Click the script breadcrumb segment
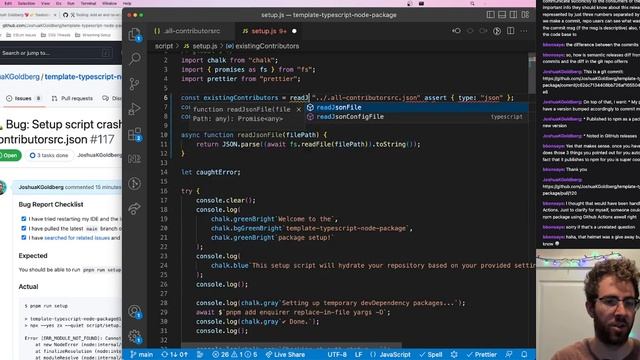This screenshot has height=360, width=640. click(164, 46)
